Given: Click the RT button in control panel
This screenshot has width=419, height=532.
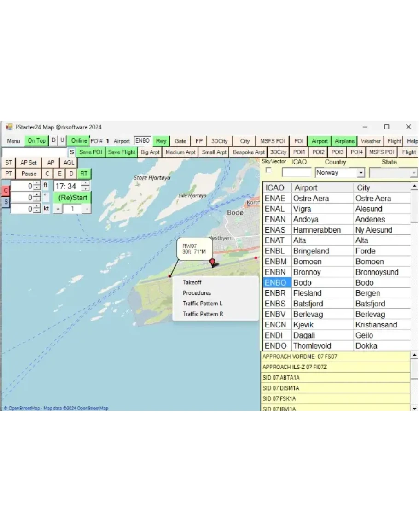Looking at the screenshot, I should pyautogui.click(x=84, y=174).
